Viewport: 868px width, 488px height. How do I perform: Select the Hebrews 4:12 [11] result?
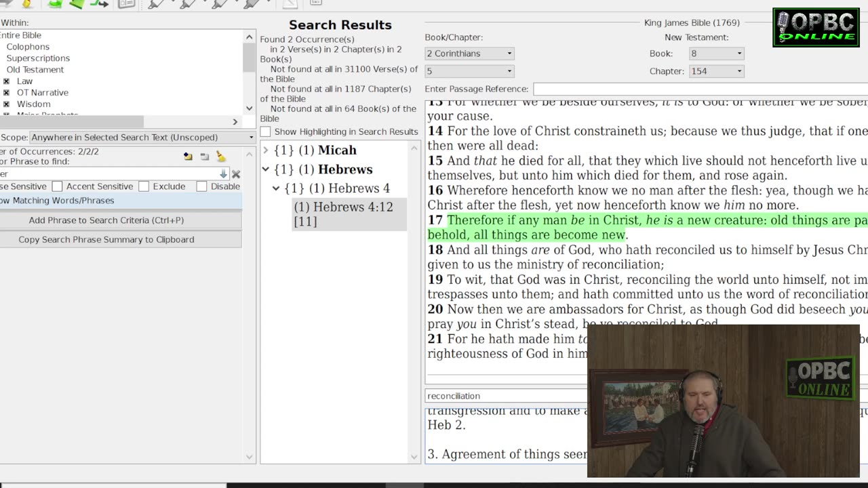349,214
